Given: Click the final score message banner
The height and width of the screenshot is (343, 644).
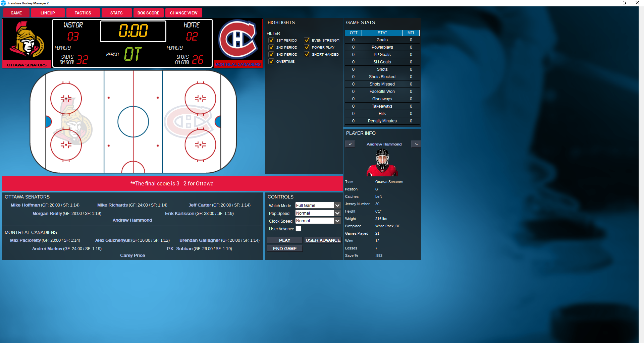Looking at the screenshot, I should pos(172,183).
